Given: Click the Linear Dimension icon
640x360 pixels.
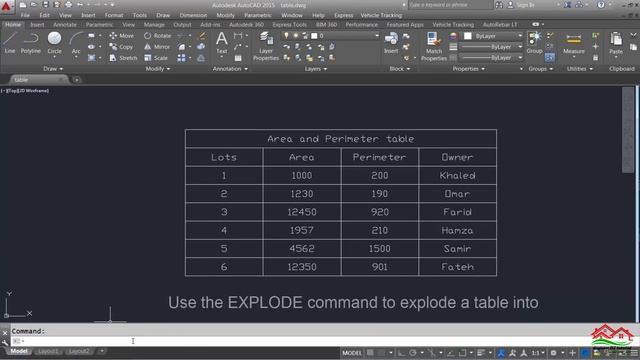Looking at the screenshot, I should tap(238, 36).
